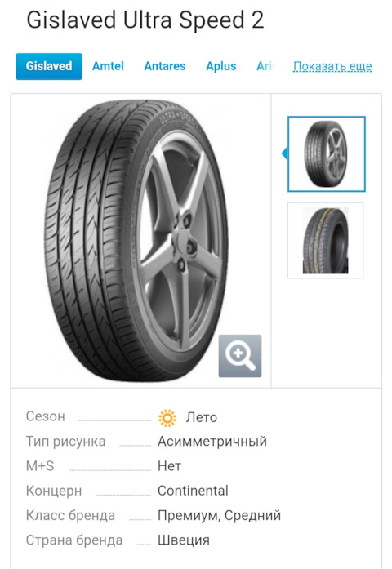The height and width of the screenshot is (569, 392).
Task: Click the large Ultra Speed 2 tire image
Action: [136, 240]
